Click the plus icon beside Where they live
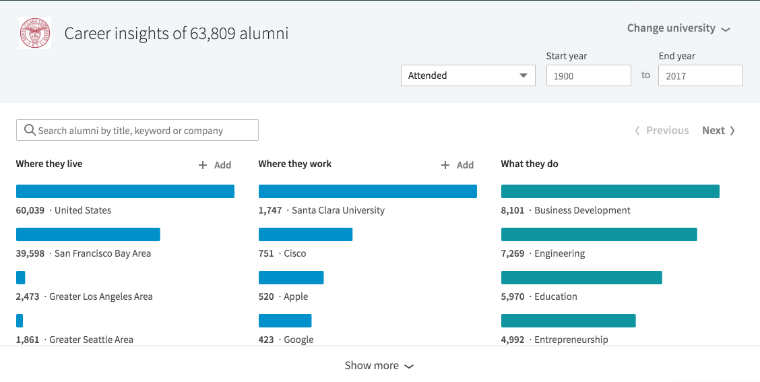The width and height of the screenshot is (760, 382). click(x=203, y=165)
